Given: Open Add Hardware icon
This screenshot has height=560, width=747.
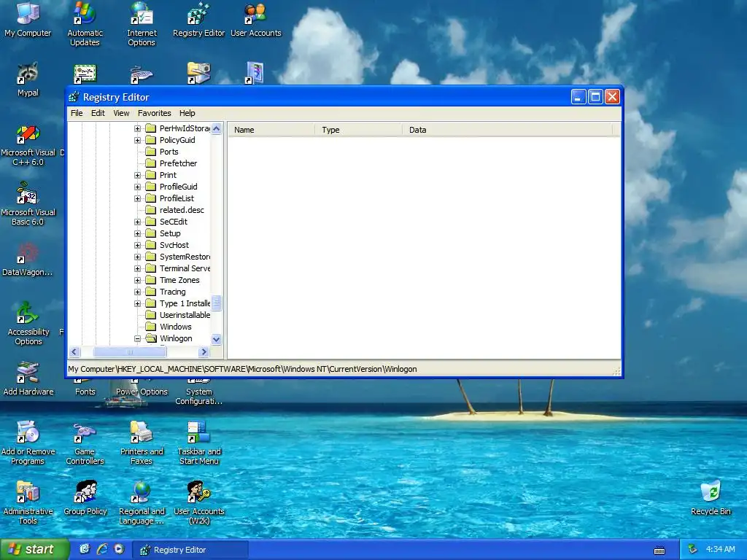Looking at the screenshot, I should coord(28,378).
